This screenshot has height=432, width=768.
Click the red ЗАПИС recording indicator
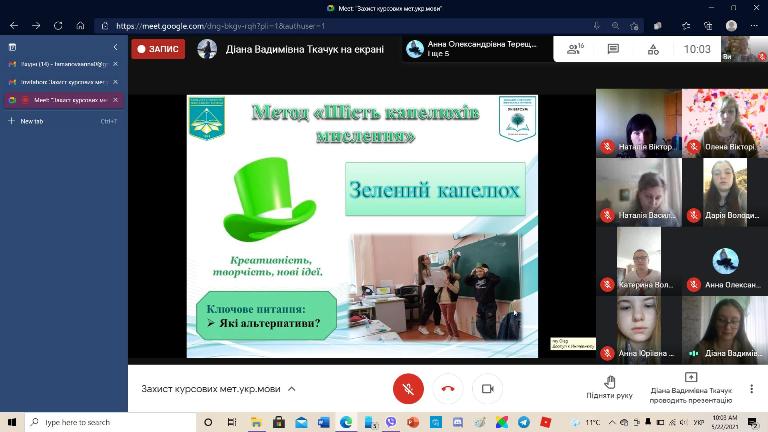pos(158,49)
